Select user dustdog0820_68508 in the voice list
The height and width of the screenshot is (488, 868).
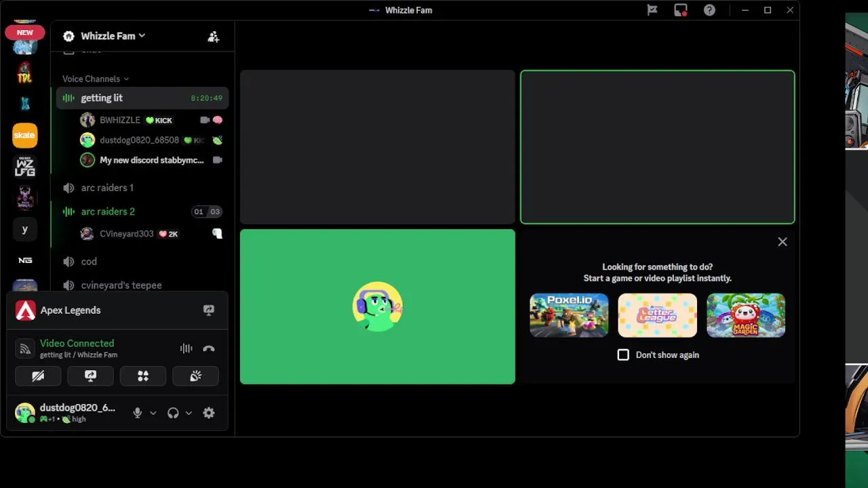point(139,140)
